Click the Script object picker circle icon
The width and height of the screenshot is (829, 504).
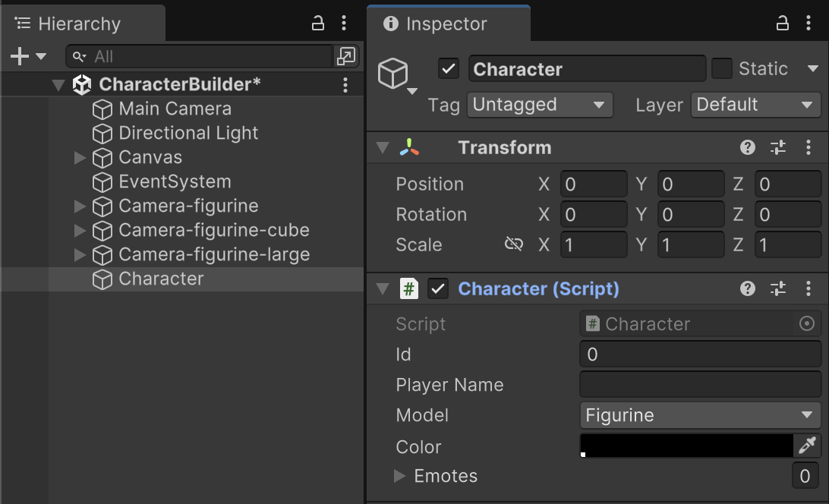tap(807, 324)
